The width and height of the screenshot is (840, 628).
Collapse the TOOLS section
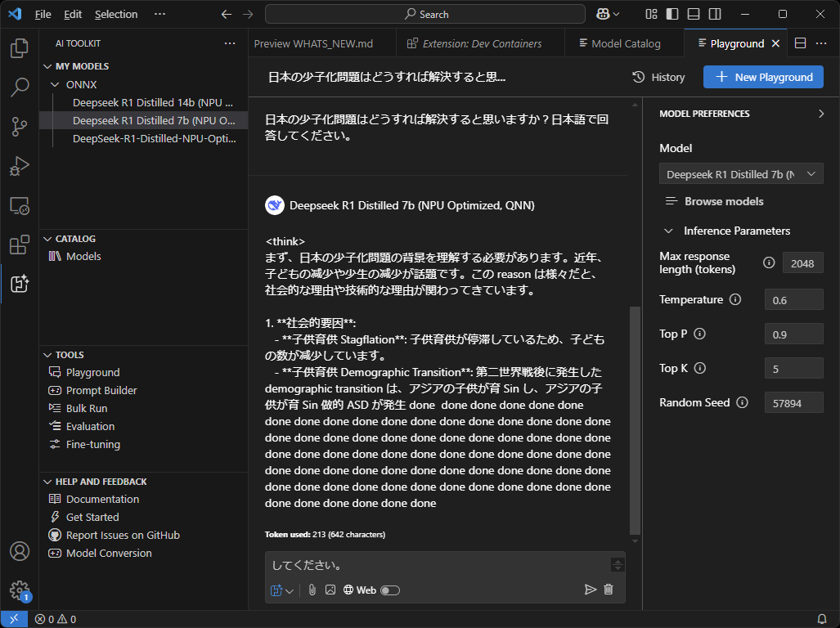click(x=47, y=355)
